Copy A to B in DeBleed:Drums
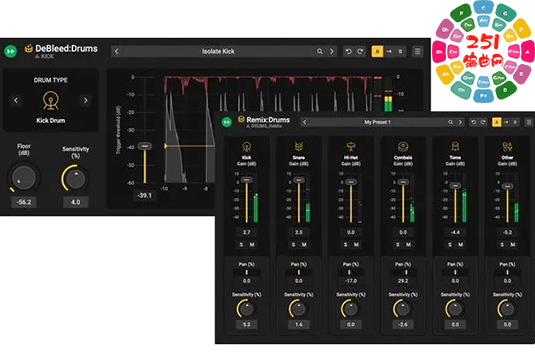The width and height of the screenshot is (535, 363). point(389,52)
